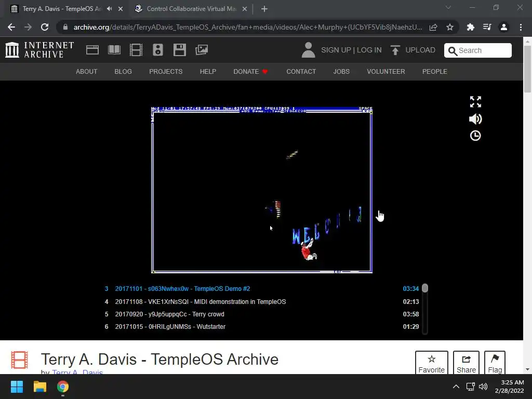Open the VOLUNTEER menu item
Viewport: 532px width, 399px height.
coord(386,72)
